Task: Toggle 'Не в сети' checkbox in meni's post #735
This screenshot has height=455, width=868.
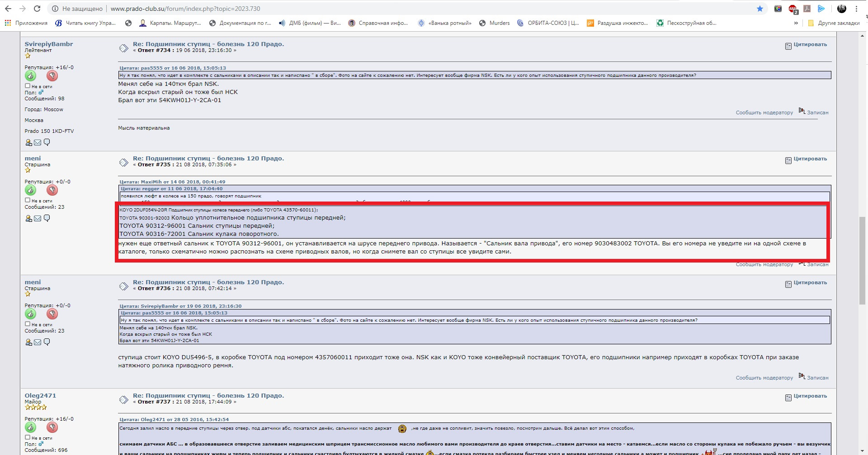Action: click(x=28, y=200)
